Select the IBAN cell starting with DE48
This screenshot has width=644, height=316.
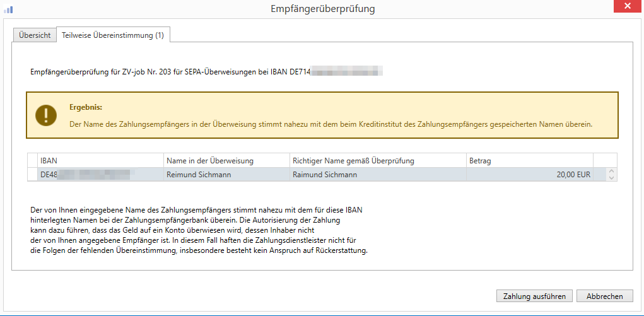tap(100, 175)
